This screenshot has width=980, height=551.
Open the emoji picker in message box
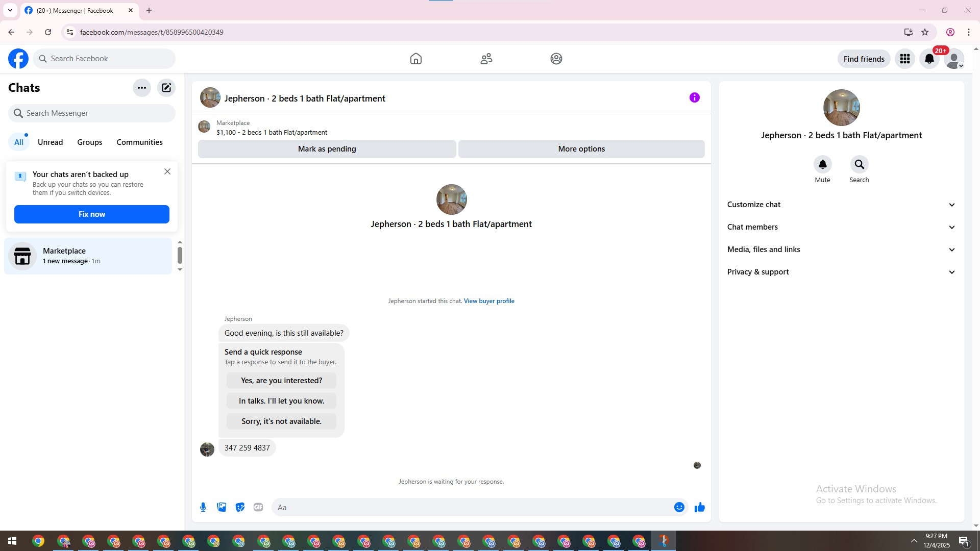point(679,507)
